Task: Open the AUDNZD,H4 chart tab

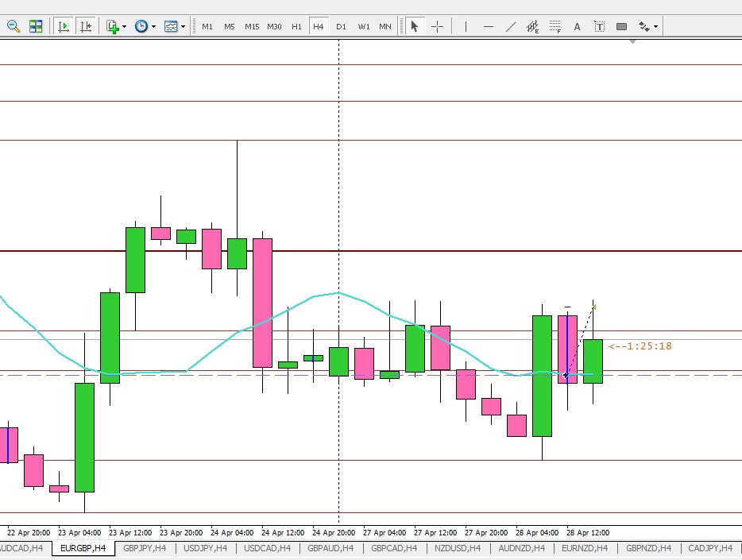Action: (521, 548)
